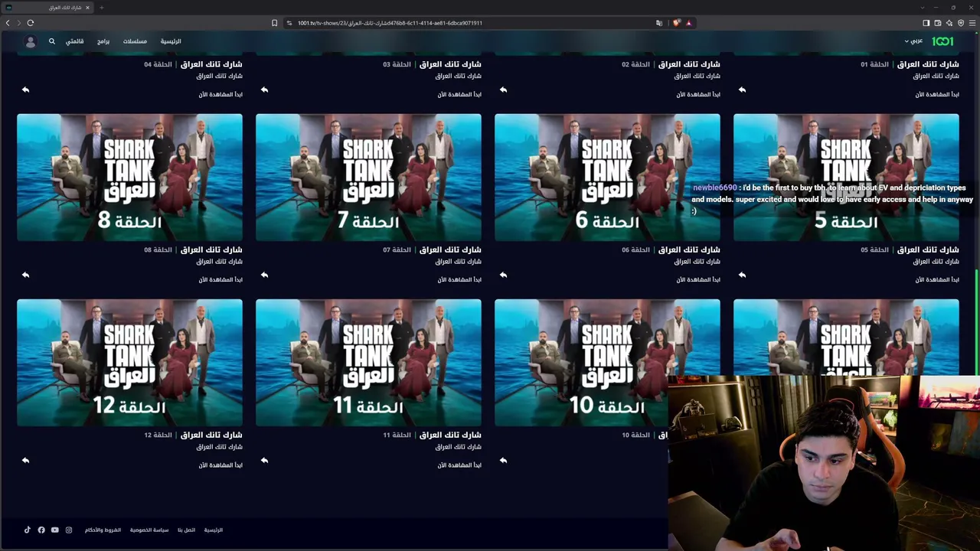Open Shark Tank episode 11 thumbnail

[x=368, y=363]
